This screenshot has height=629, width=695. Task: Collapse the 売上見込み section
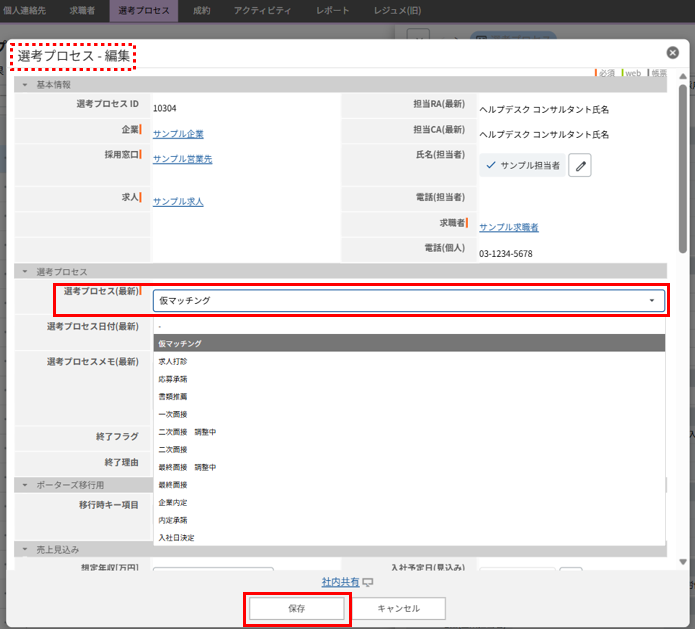click(25, 549)
